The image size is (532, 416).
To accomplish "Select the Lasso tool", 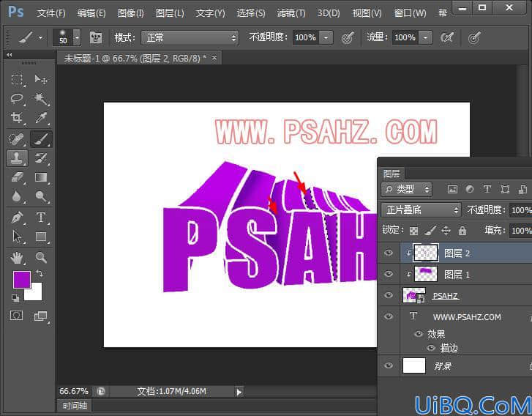I will click(17, 98).
